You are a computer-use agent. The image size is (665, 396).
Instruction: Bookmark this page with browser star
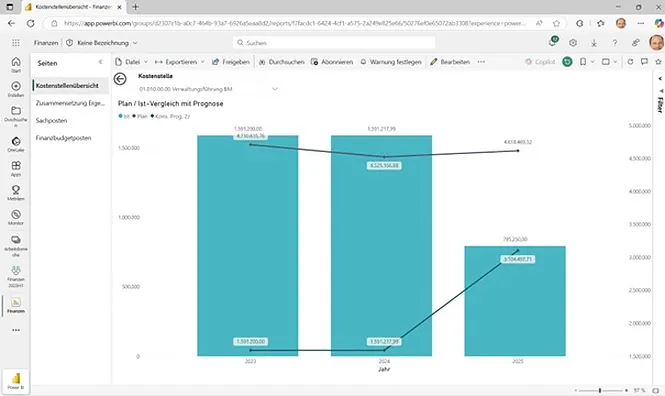point(556,23)
